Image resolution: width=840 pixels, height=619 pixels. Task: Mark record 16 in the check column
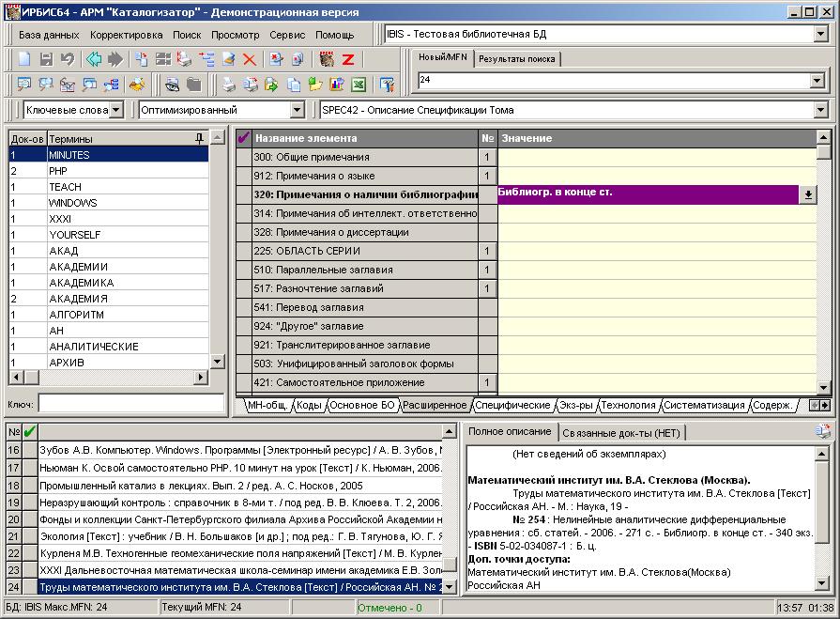[x=30, y=450]
